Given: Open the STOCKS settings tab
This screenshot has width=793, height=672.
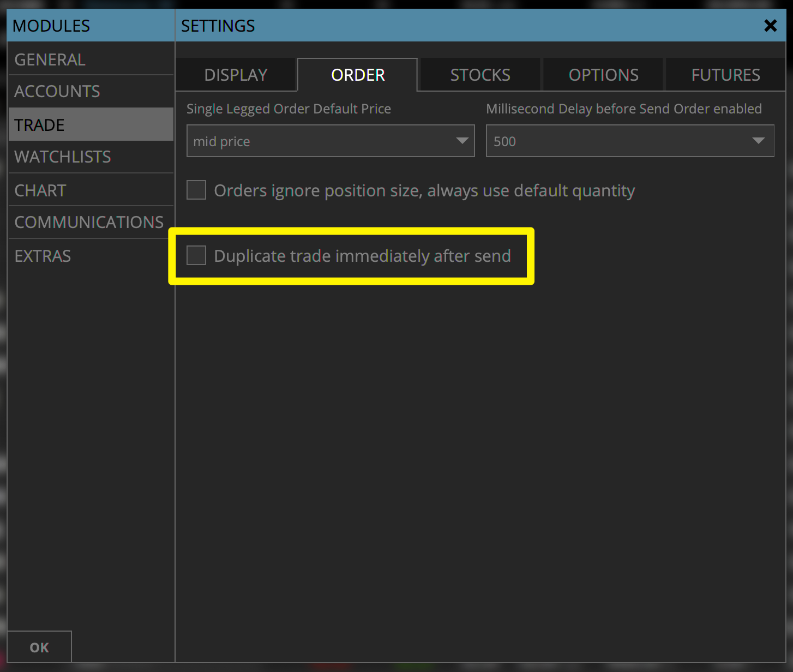Looking at the screenshot, I should point(479,75).
